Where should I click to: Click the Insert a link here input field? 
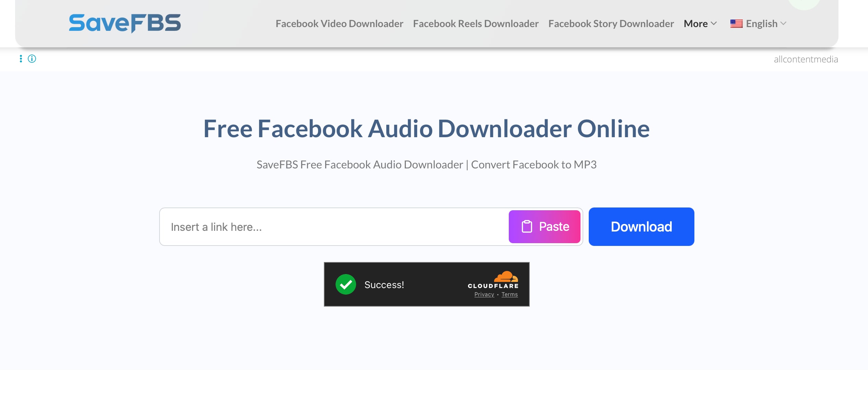click(x=309, y=226)
